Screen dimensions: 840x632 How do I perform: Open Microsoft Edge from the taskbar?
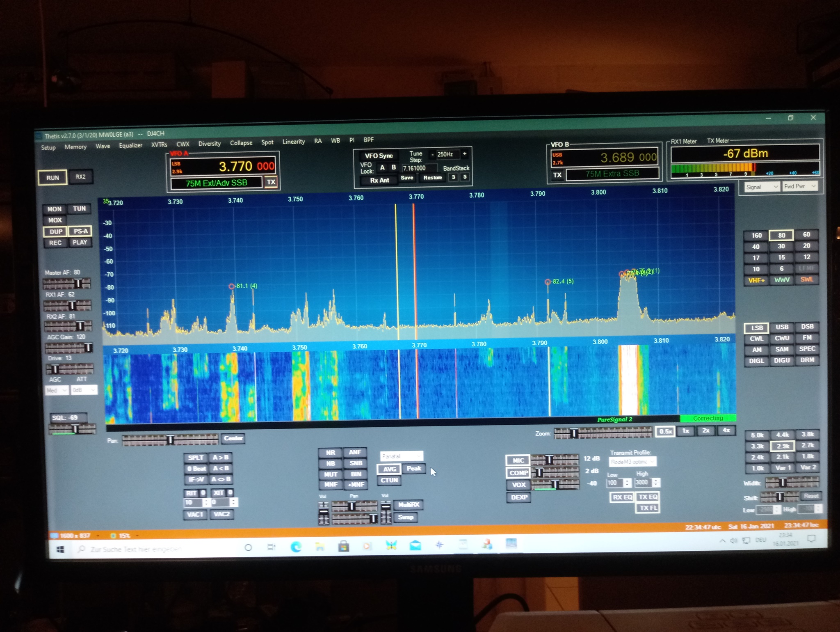click(296, 546)
